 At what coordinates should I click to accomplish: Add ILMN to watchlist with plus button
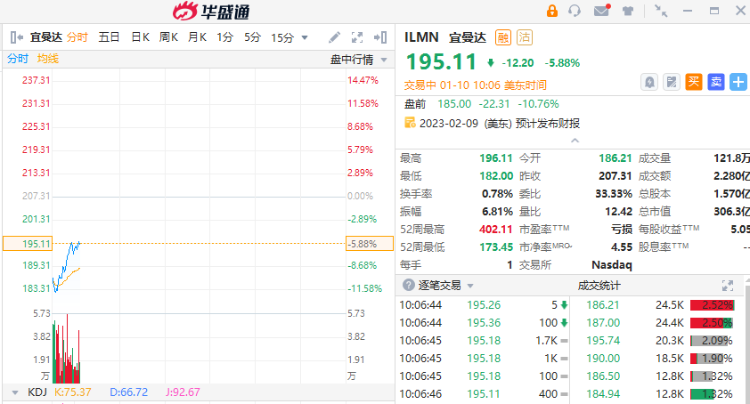coord(738,82)
